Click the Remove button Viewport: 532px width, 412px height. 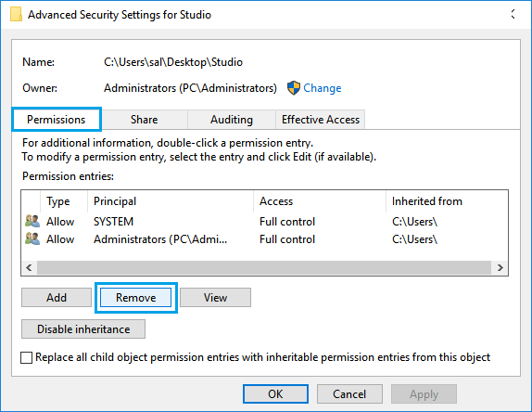[135, 298]
